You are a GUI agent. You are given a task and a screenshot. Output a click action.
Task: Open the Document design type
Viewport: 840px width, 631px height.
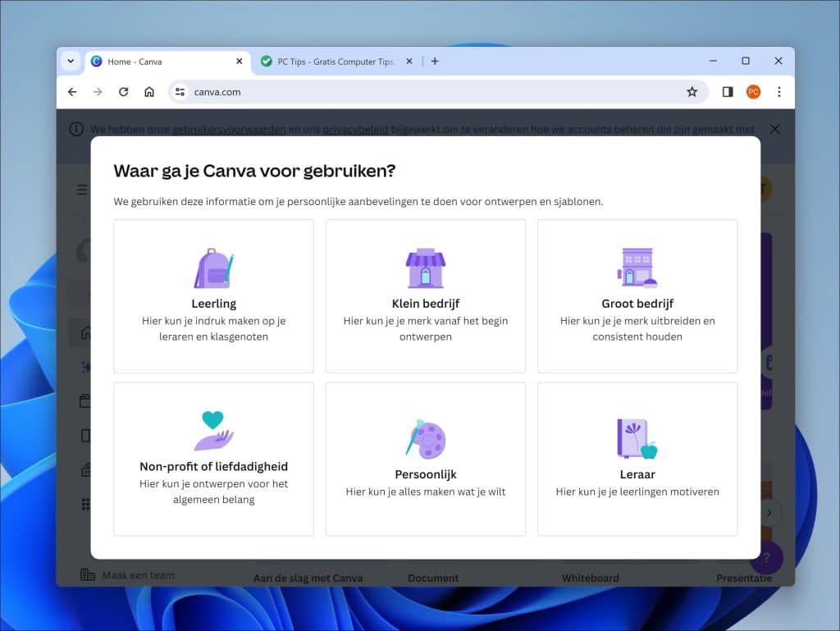433,578
